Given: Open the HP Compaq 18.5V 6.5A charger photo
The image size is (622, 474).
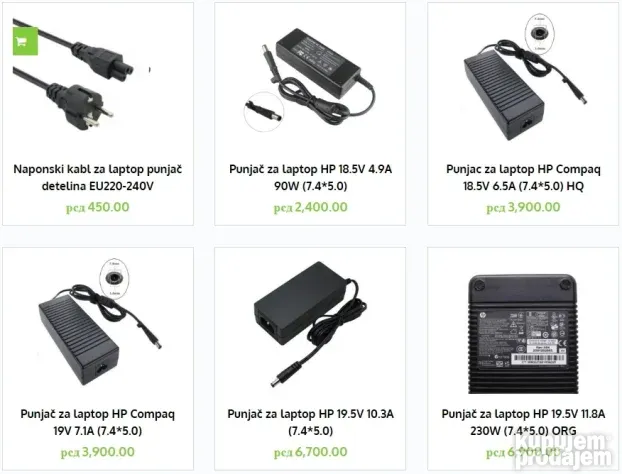Looking at the screenshot, I should pos(523,77).
